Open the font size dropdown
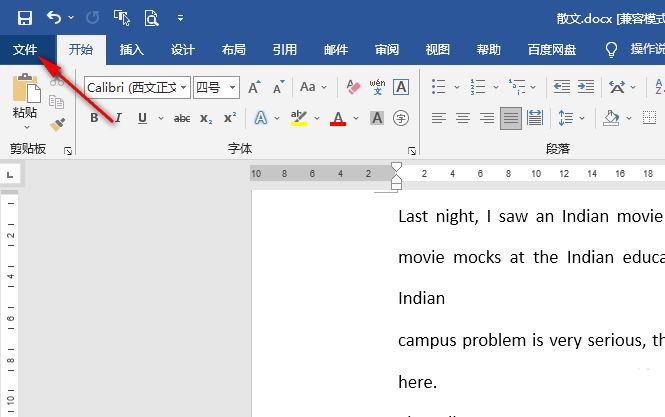Viewport: 665px width, 417px height. click(233, 88)
